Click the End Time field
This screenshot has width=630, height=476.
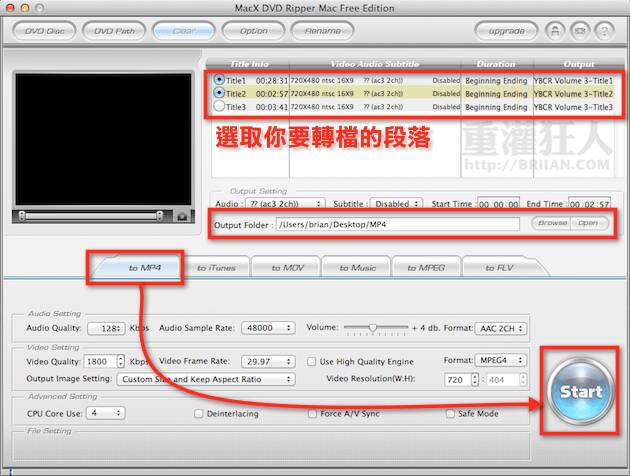click(x=589, y=204)
